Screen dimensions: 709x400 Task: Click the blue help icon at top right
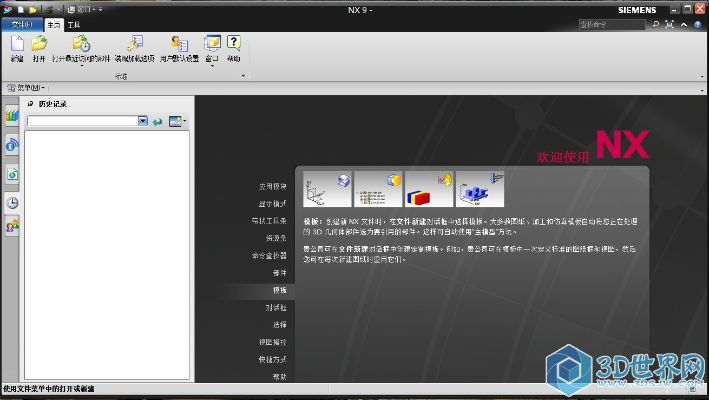(698, 24)
